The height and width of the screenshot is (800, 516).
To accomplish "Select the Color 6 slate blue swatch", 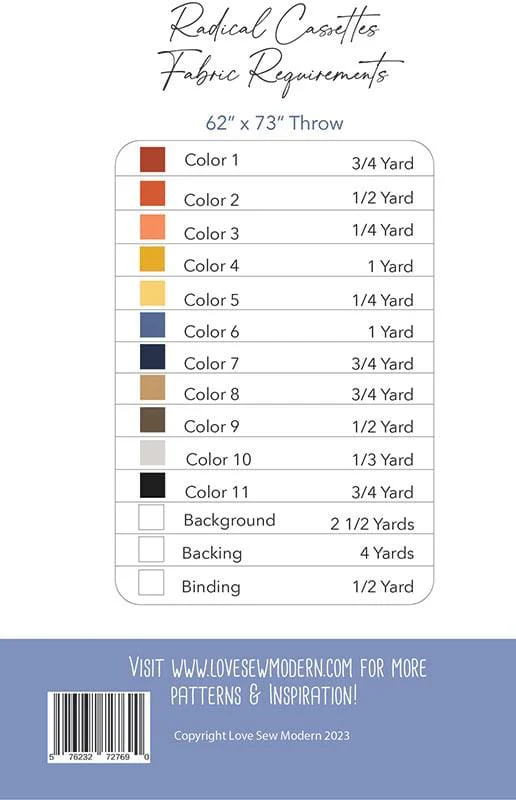I will (153, 325).
